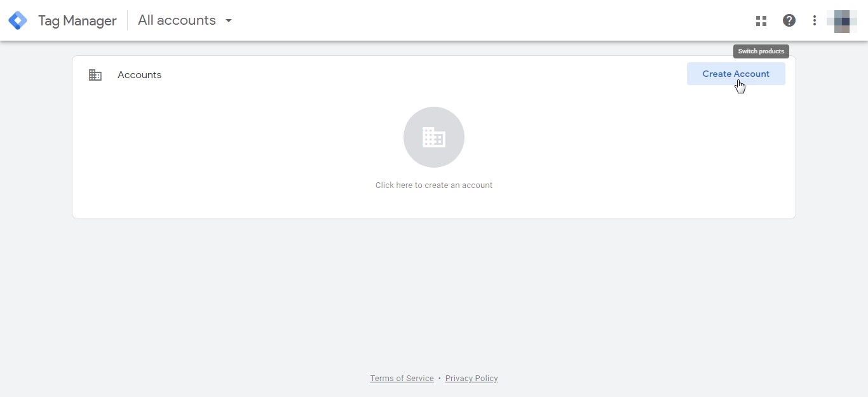Open the Privacy Policy link

tap(471, 379)
